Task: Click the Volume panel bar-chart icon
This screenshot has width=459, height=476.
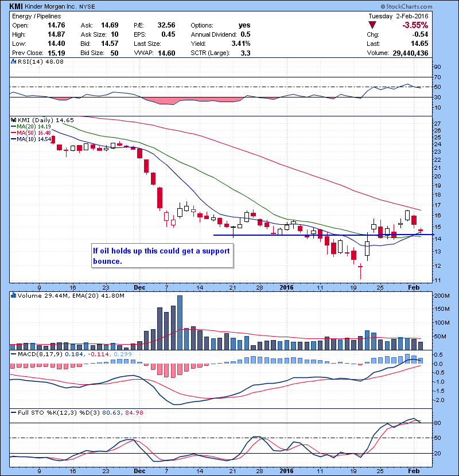Action: 13,295
